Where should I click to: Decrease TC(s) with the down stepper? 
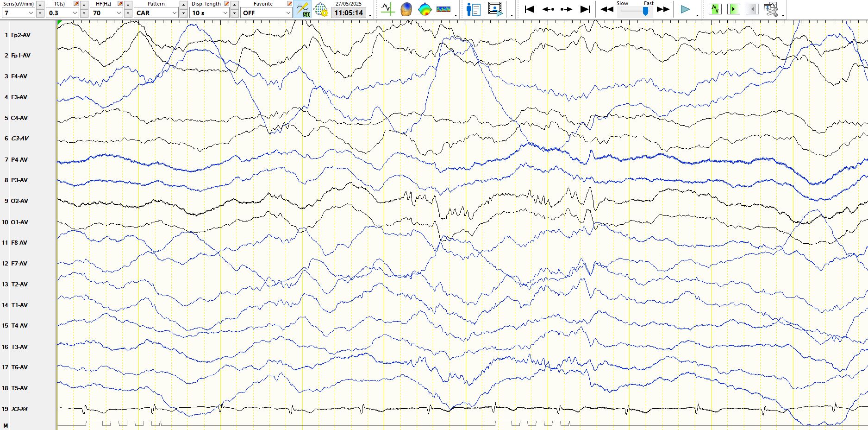[84, 13]
